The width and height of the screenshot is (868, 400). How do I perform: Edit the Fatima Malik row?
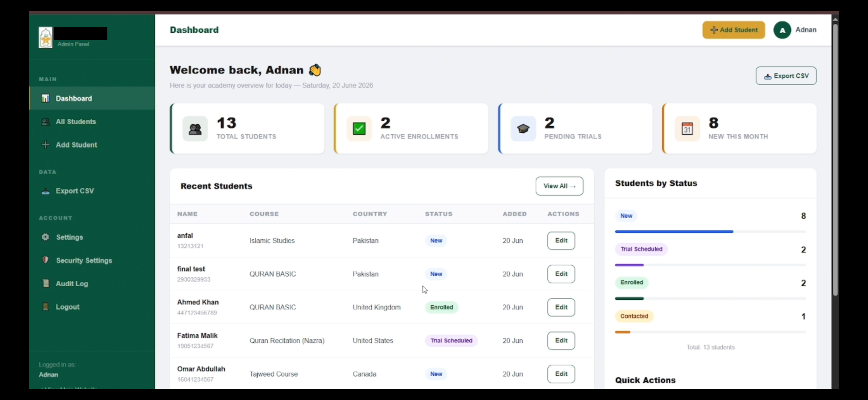pyautogui.click(x=561, y=340)
